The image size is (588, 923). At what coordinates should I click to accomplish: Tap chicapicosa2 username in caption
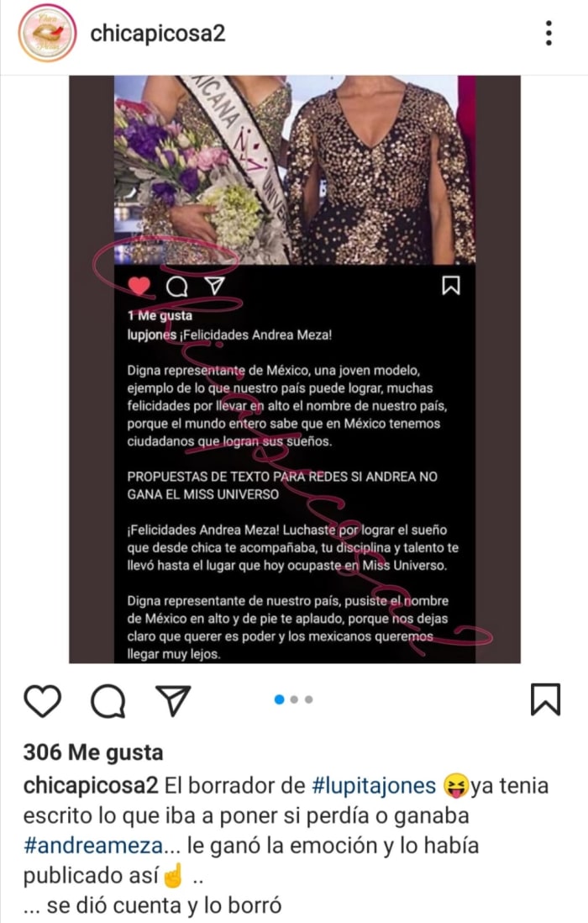91,786
